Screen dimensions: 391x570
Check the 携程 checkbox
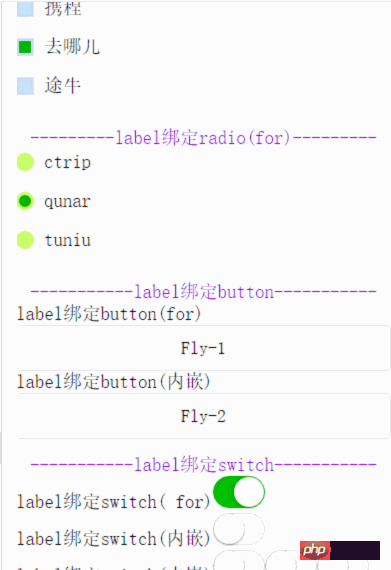(x=25, y=9)
